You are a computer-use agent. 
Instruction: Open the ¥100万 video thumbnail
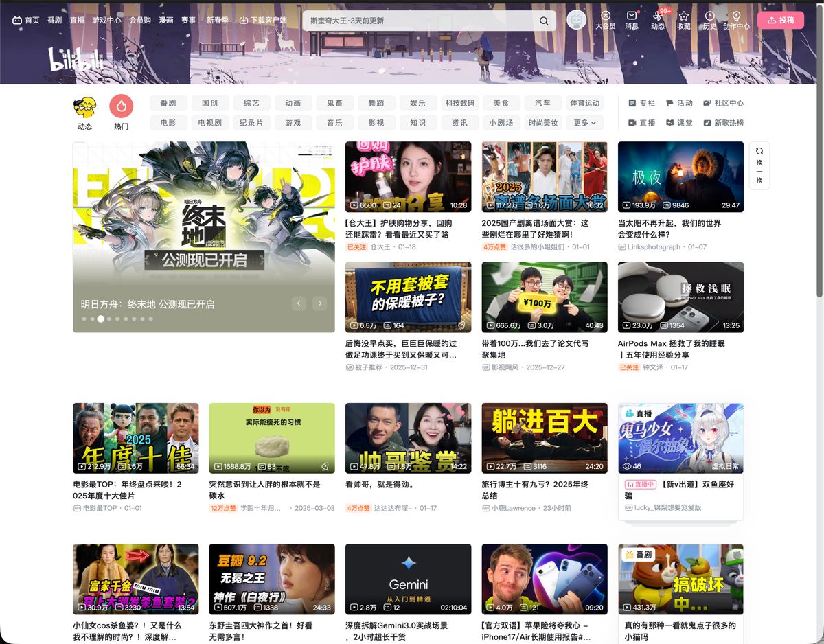tap(545, 297)
